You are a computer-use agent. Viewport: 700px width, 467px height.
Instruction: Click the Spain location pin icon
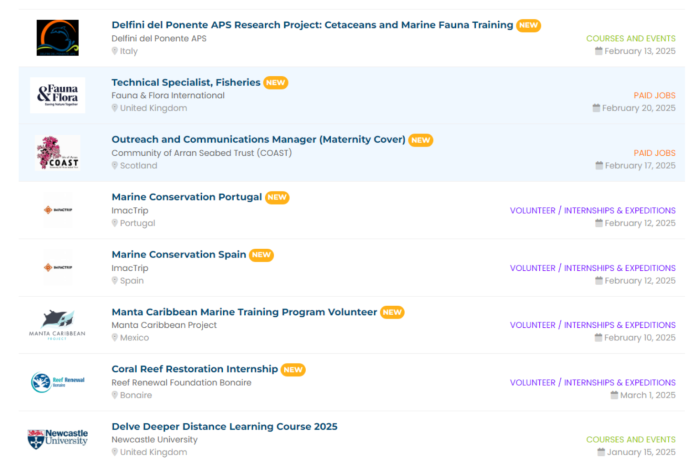115,281
